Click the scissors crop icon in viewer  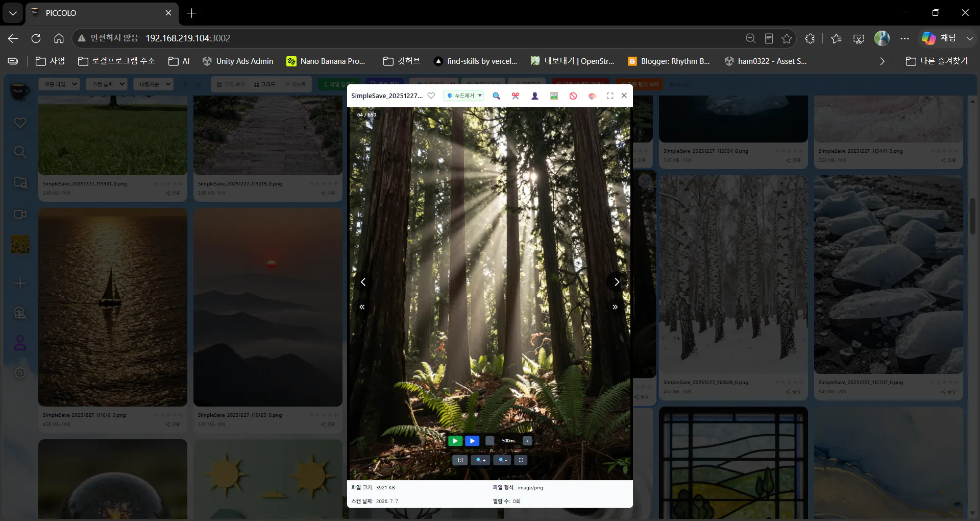pos(516,96)
